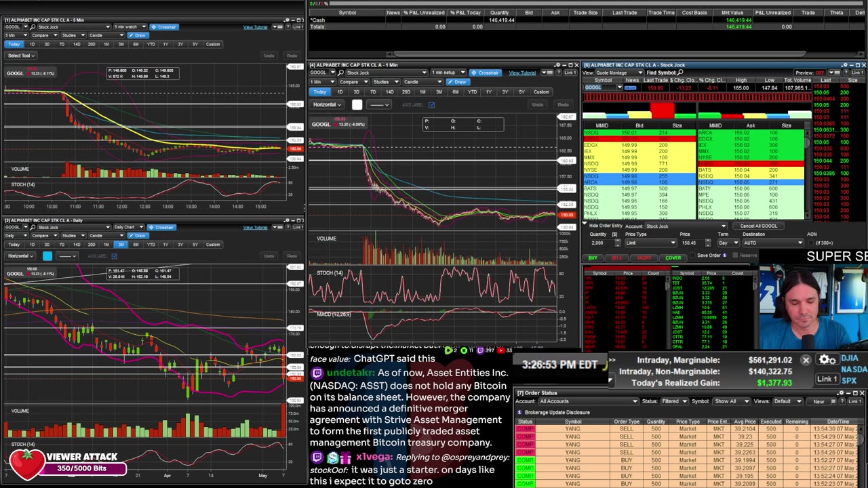Open Price Type Limit dropdown
The width and height of the screenshot is (868, 488).
(x=651, y=243)
